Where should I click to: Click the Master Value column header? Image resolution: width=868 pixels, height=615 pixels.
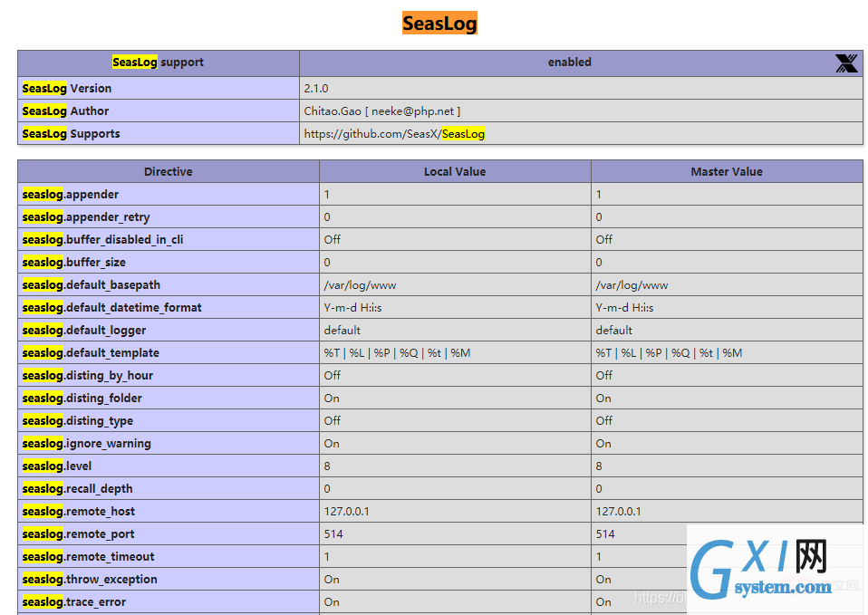point(727,171)
